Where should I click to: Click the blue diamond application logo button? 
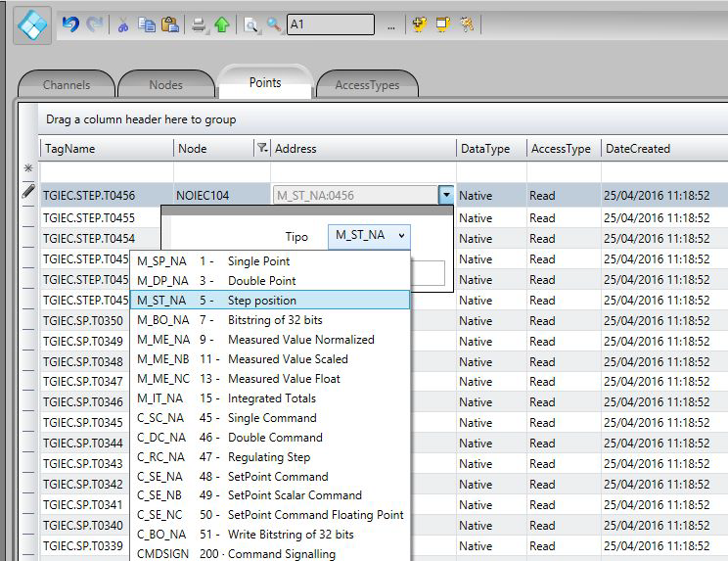click(x=32, y=24)
